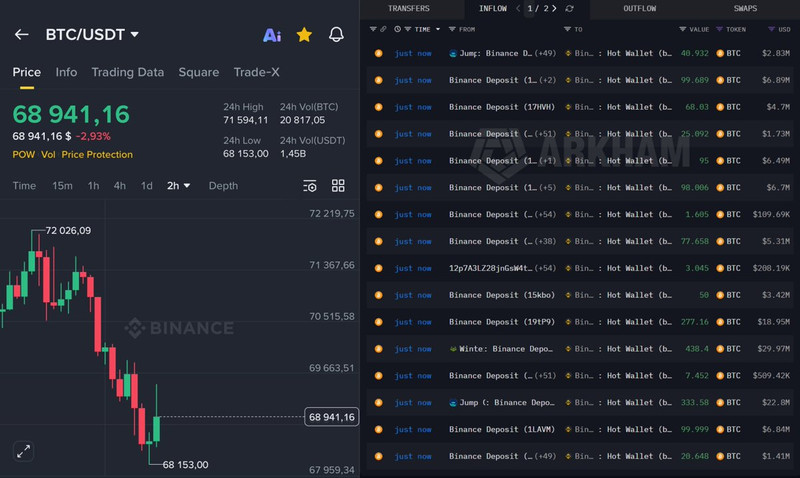Switch to the OUTFLOW tab
Viewport: 800px width, 478px height.
640,9
